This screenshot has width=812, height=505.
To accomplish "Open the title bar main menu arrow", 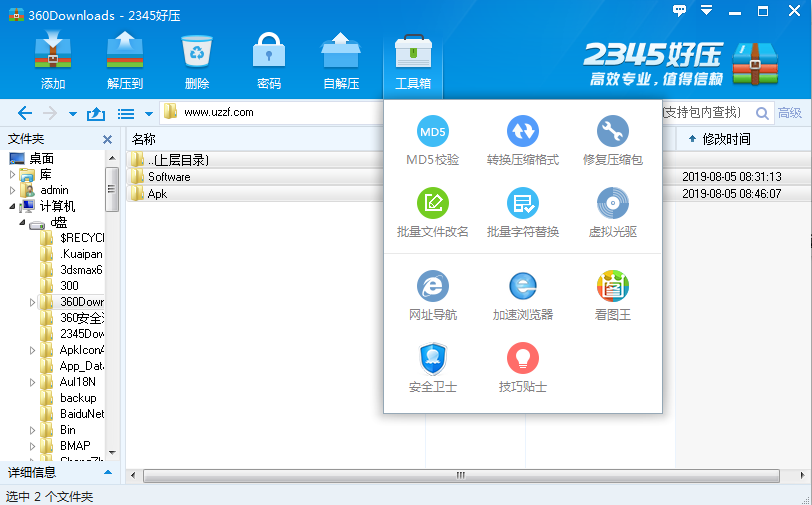I will pos(706,10).
